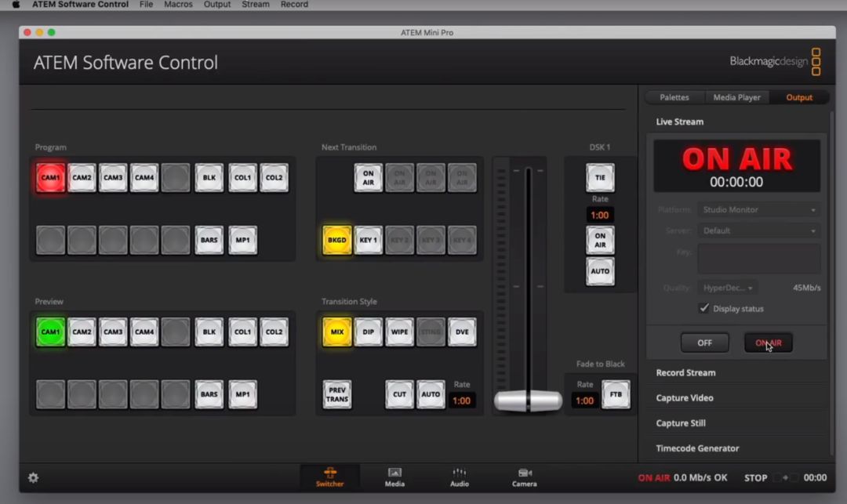The image size is (847, 504).
Task: Open the Apple menu
Action: (16, 5)
